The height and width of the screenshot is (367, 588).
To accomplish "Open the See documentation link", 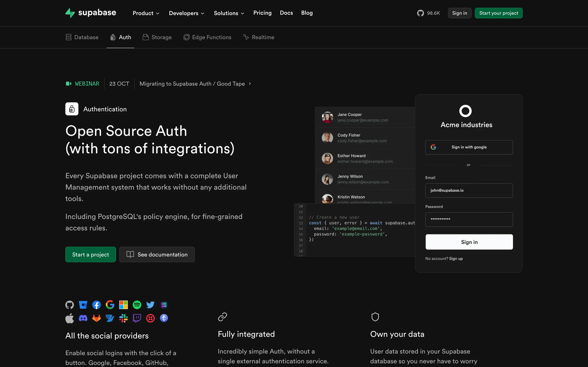I will click(x=157, y=254).
